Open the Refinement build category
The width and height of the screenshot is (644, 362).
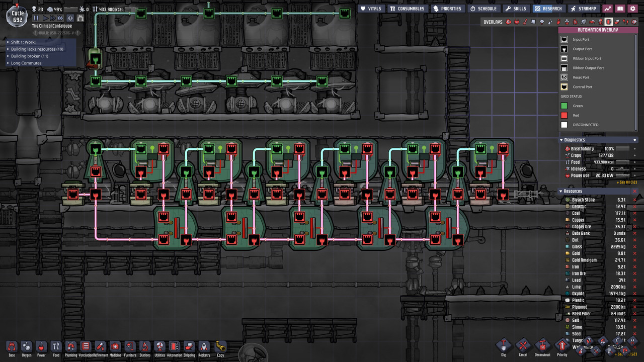[x=101, y=346]
